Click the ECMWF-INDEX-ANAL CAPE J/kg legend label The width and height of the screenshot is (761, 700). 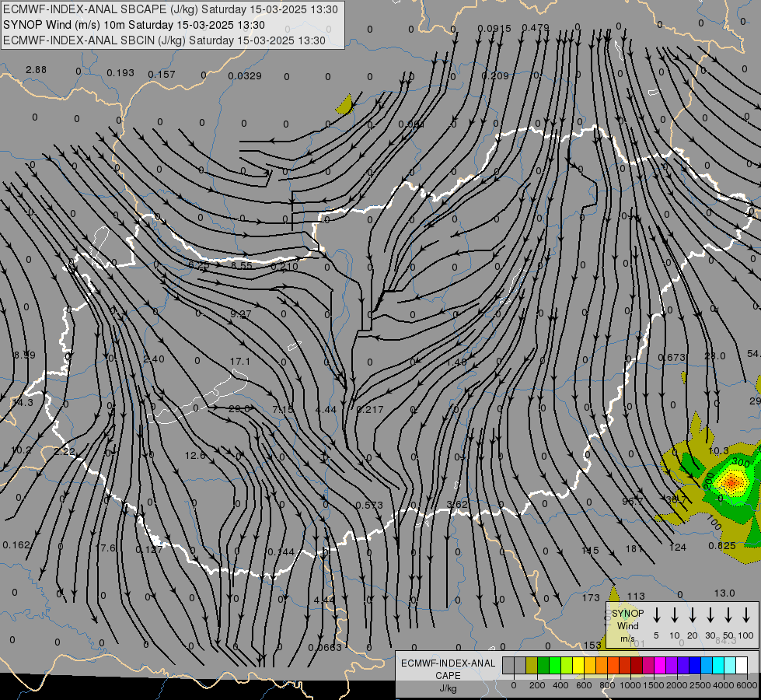tap(448, 675)
